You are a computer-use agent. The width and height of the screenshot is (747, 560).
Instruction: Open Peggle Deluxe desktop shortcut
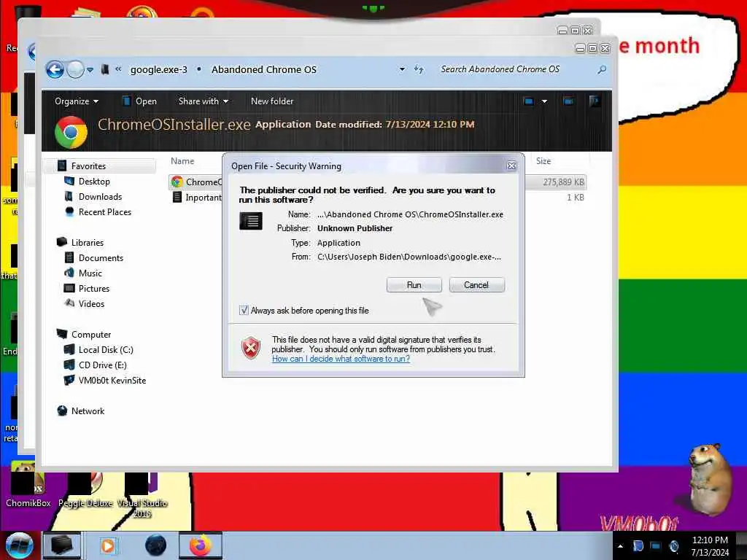point(85,490)
